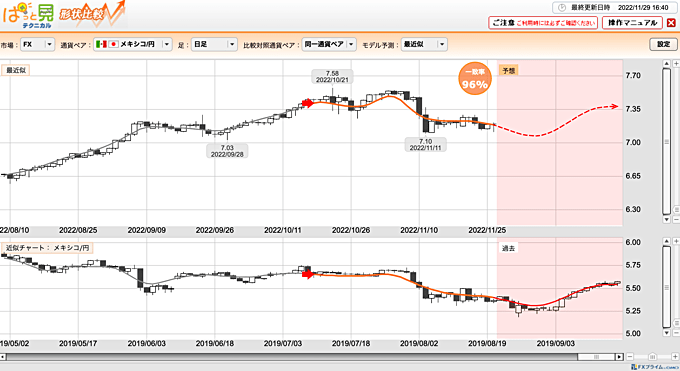The height and width of the screenshot is (371, 680).
Task: Click the horizontal scroll right arrow
Action: 619,357
